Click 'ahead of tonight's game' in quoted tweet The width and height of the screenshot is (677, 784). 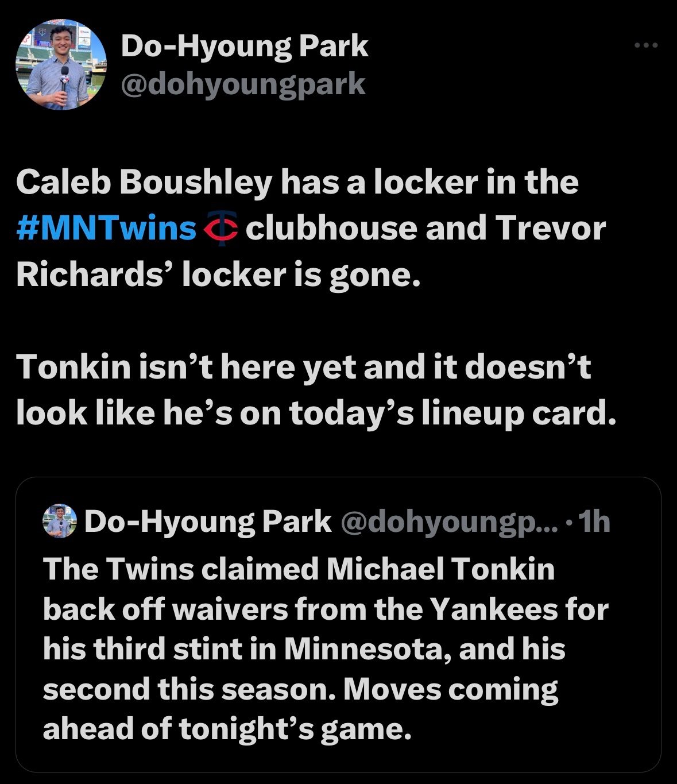tap(227, 729)
